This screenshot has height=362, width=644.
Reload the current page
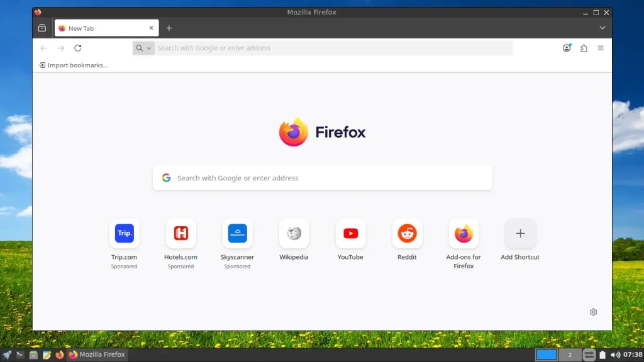pos(77,48)
